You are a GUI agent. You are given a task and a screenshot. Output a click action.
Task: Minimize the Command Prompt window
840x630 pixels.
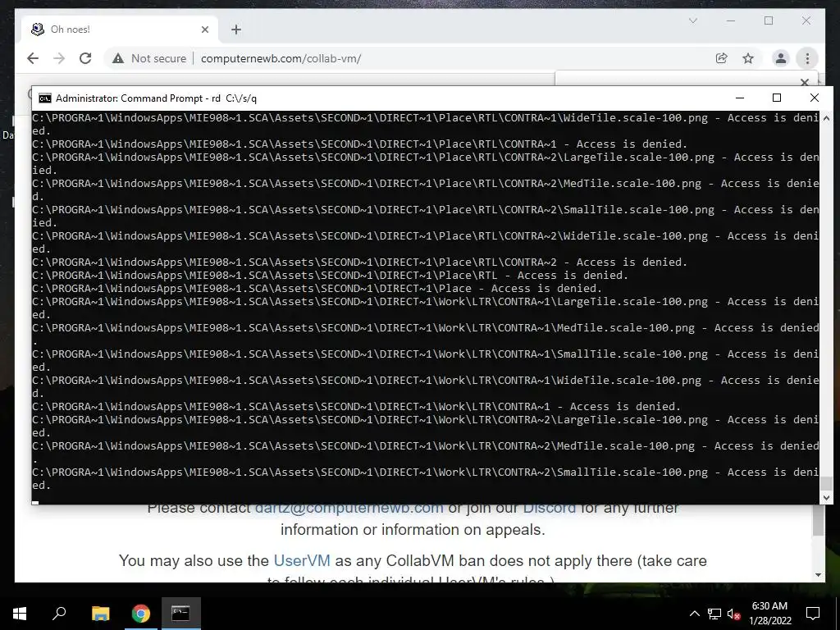[x=740, y=98]
